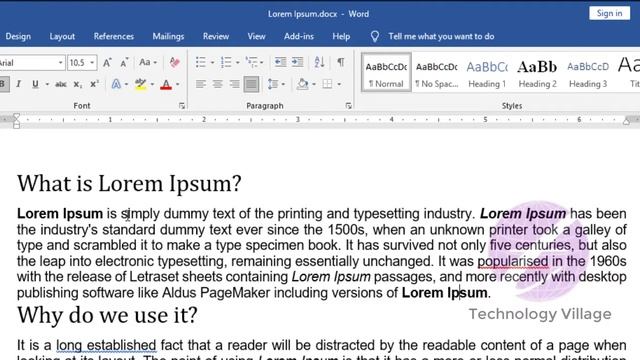640x360 pixels.
Task: Click the left indent marker on ruler
Action: (16, 121)
